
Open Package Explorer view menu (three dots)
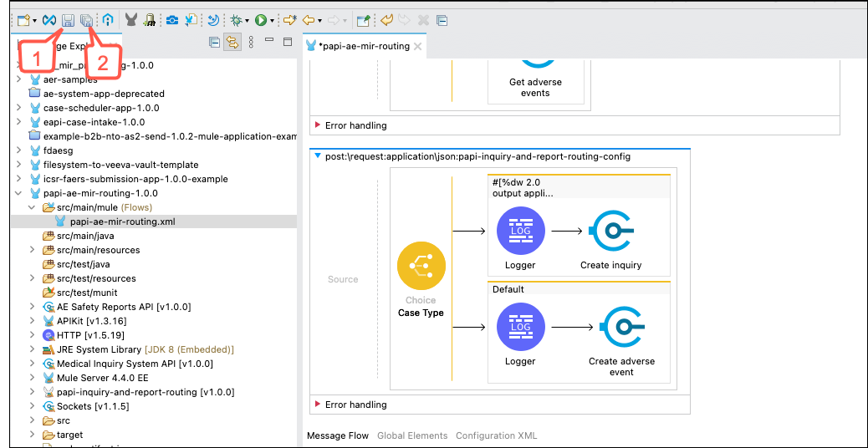[251, 42]
